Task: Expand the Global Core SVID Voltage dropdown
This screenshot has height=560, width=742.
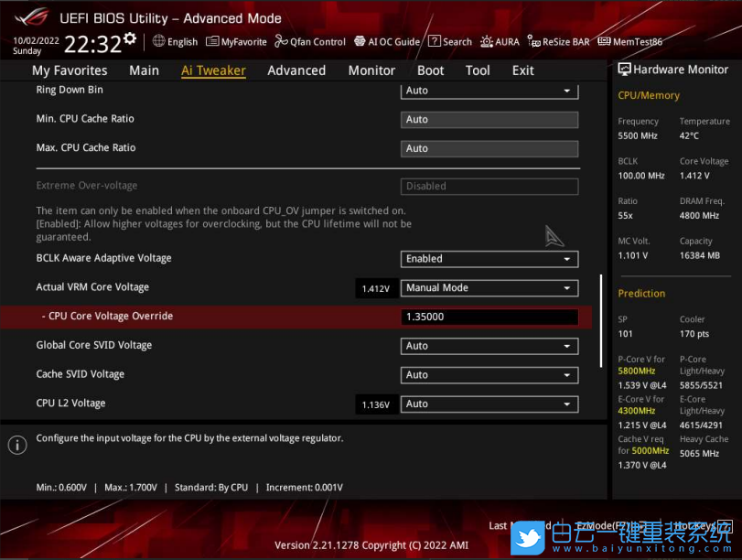Action: (489, 346)
